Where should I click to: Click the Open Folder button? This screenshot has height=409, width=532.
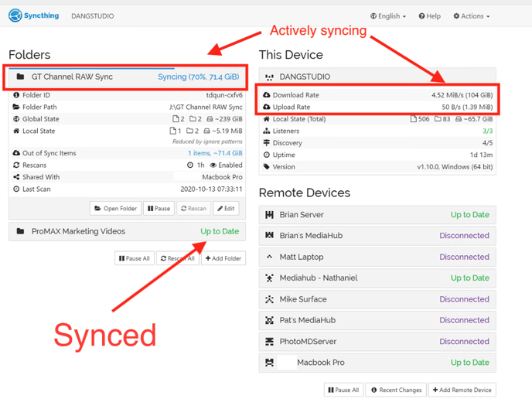(x=115, y=208)
